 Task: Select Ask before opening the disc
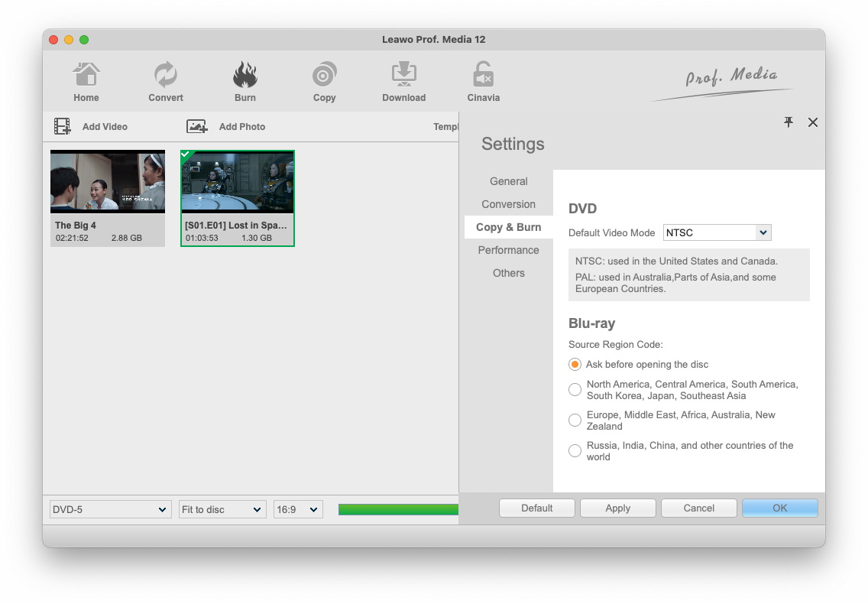point(575,365)
